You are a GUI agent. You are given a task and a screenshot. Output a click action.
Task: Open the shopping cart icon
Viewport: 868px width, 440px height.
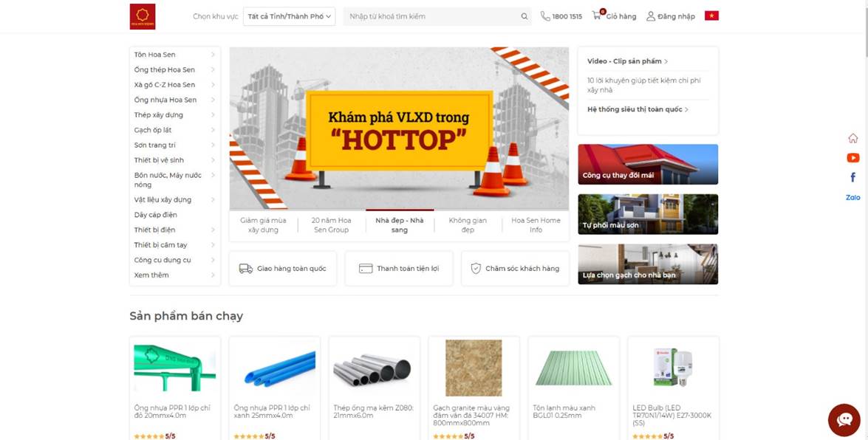pyautogui.click(x=596, y=16)
